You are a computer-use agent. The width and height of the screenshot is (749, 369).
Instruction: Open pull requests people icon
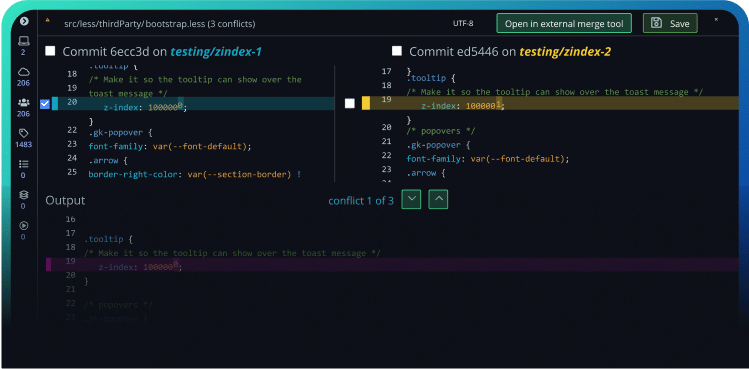(x=23, y=102)
